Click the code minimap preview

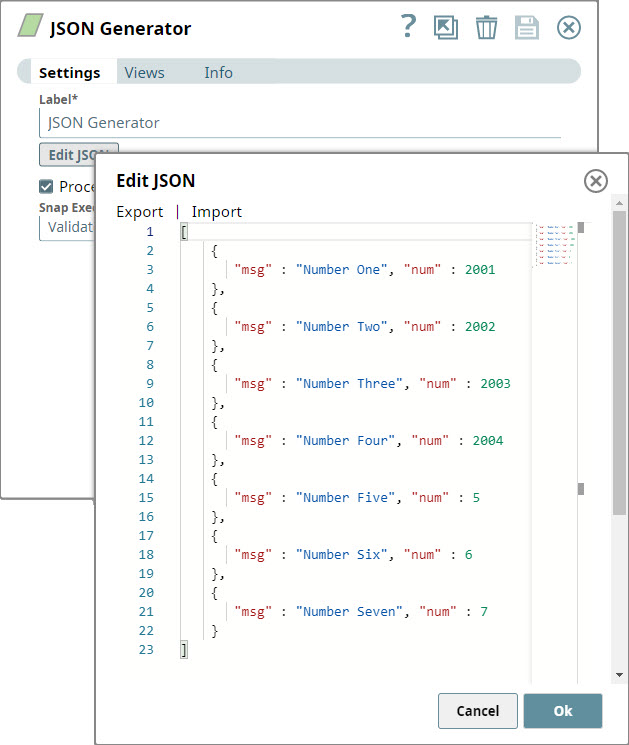[554, 245]
